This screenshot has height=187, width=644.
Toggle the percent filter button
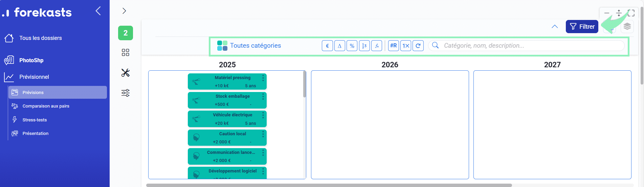352,46
